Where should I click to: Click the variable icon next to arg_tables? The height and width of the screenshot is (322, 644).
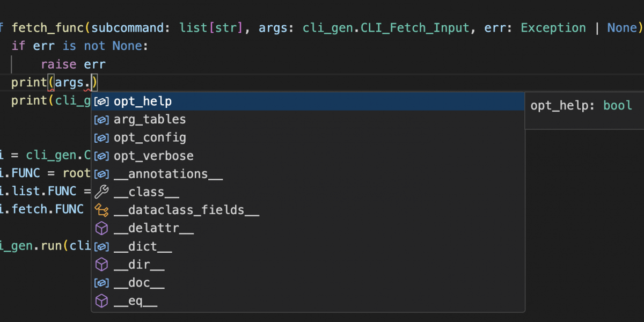pyautogui.click(x=101, y=120)
